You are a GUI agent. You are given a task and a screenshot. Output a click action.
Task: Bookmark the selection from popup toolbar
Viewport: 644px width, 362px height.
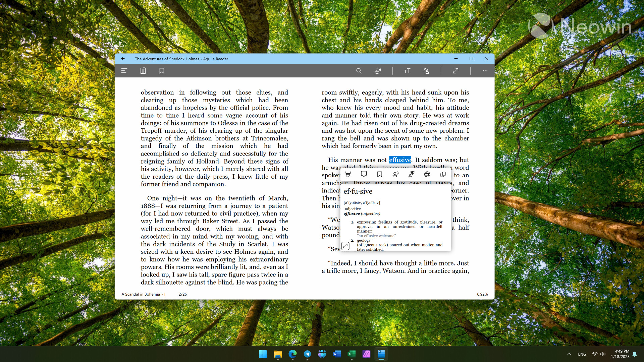click(380, 174)
